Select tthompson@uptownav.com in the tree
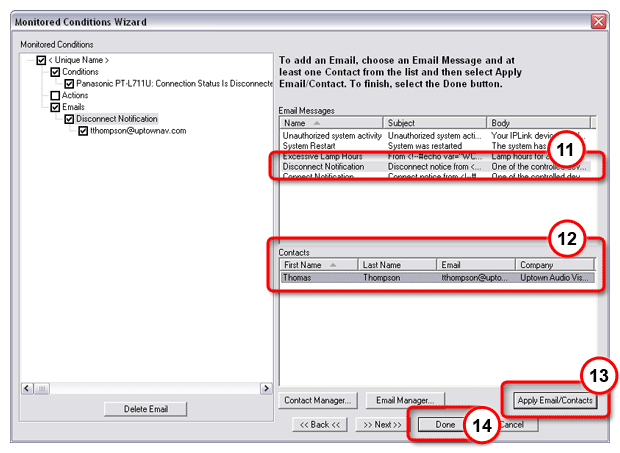The height and width of the screenshot is (453, 620). point(138,131)
